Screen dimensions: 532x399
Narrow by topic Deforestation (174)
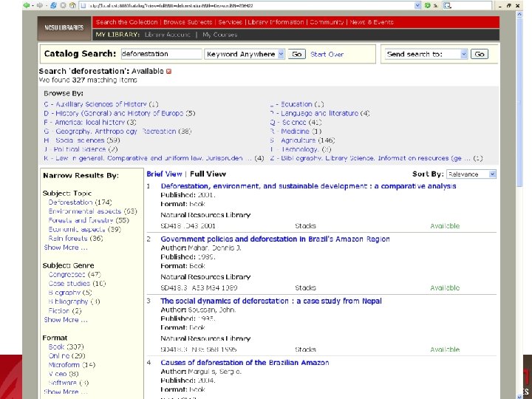point(80,202)
